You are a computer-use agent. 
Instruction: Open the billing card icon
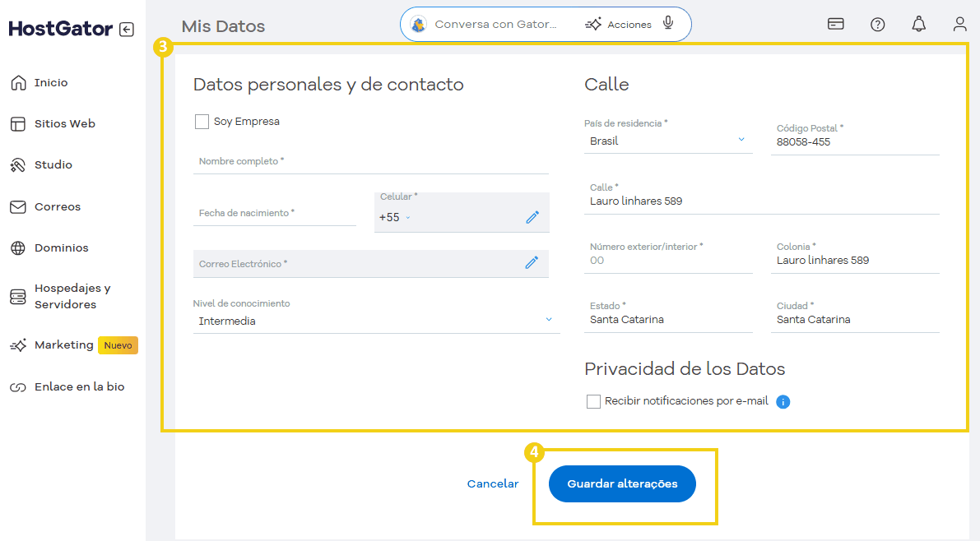835,24
